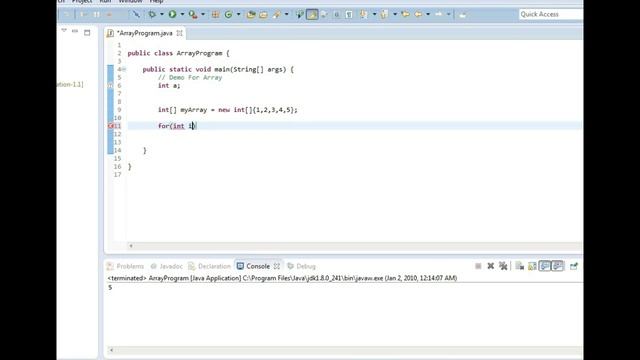Screen dimensions: 640x360
Task: Open the Window menu
Action: [130, 2]
